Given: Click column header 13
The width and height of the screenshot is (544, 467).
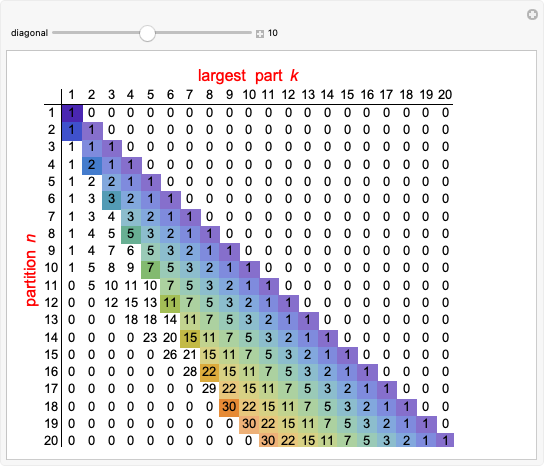Looking at the screenshot, I should [308, 95].
